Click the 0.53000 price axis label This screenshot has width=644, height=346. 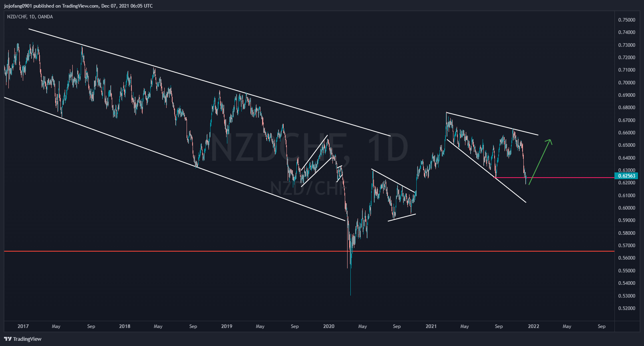click(x=626, y=296)
